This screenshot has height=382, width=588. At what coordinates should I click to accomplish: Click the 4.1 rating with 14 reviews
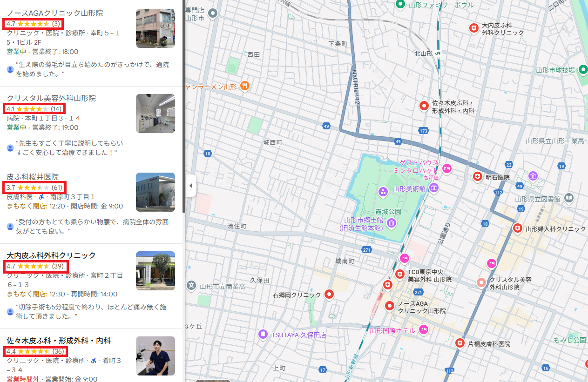coord(34,108)
